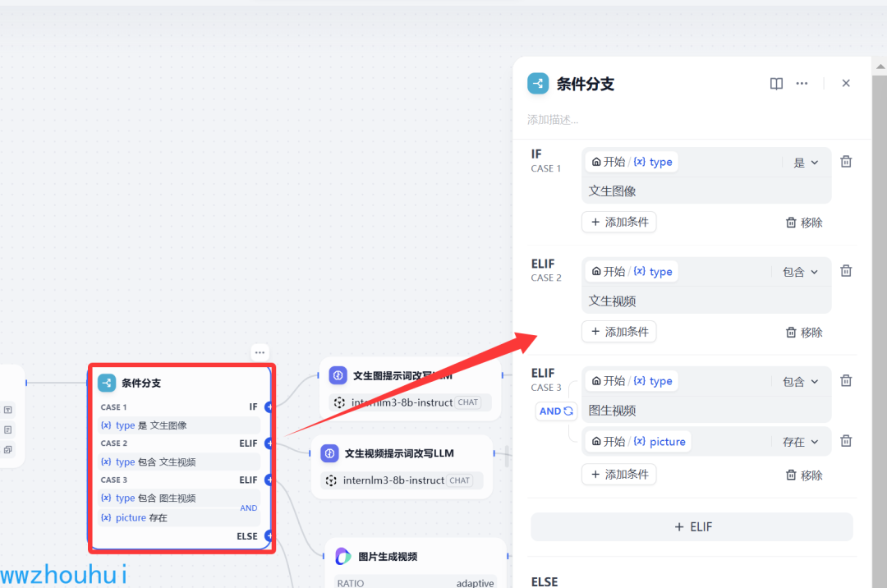The height and width of the screenshot is (588, 887).
Task: Select the 开始/type variable chip in CASE 2
Action: pos(632,272)
